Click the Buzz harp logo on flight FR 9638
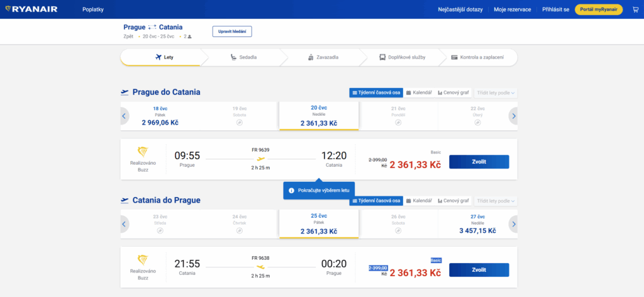This screenshot has height=297, width=644. (143, 260)
